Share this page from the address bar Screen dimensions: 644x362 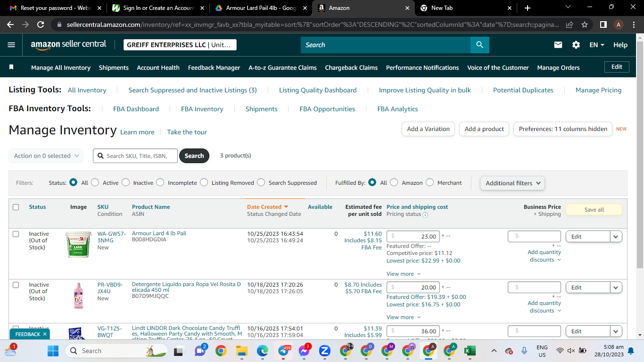pyautogui.click(x=570, y=25)
